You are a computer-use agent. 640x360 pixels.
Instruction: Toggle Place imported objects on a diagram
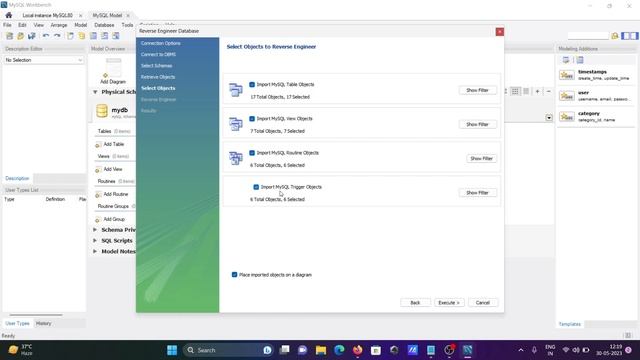pyautogui.click(x=234, y=275)
